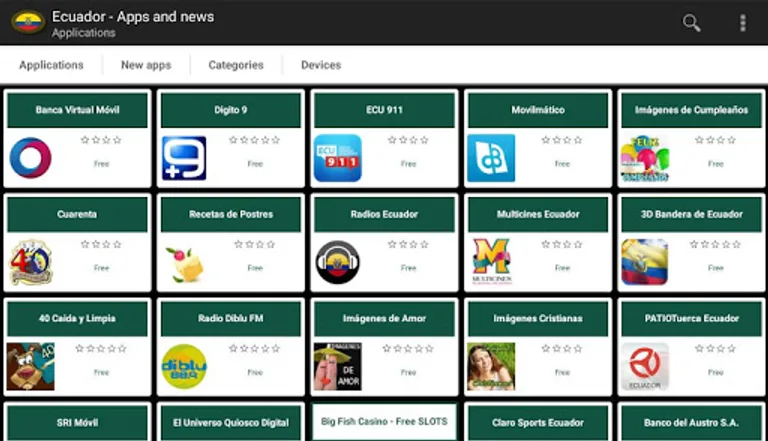Click the Imágenes Cristianas title header
Viewport: 768px width, 441px height.
(538, 318)
